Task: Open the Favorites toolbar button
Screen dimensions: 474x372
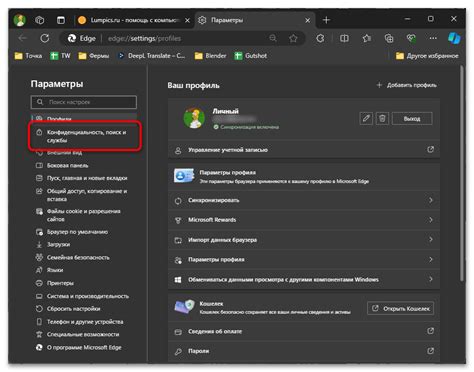Action: pyautogui.click(x=367, y=39)
